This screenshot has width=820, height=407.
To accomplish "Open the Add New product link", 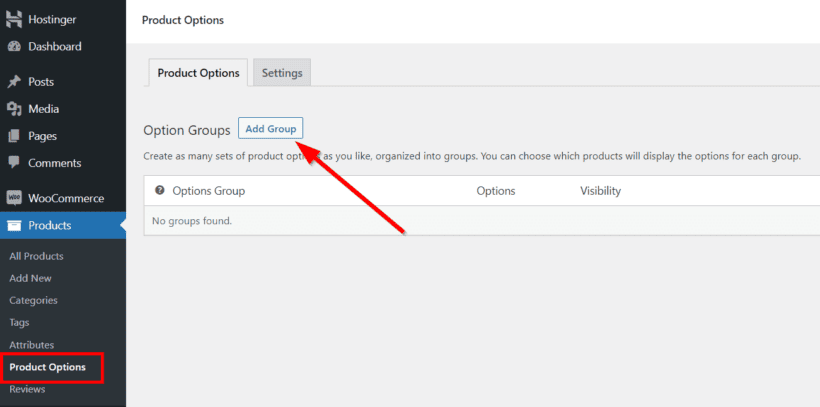I will (30, 278).
